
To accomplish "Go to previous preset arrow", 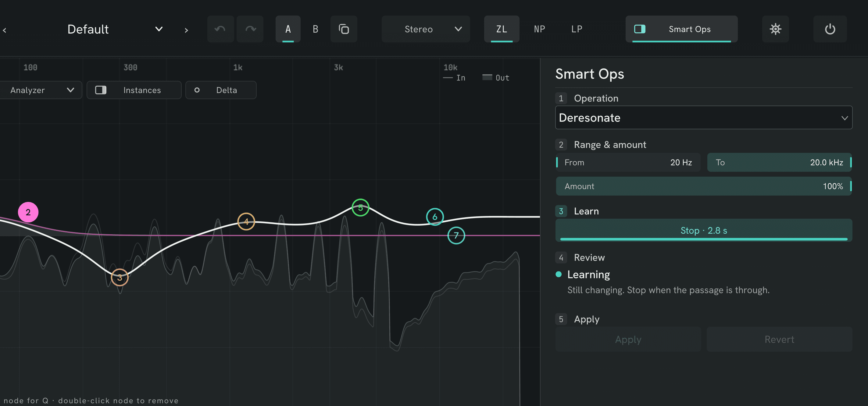I will pyautogui.click(x=4, y=30).
